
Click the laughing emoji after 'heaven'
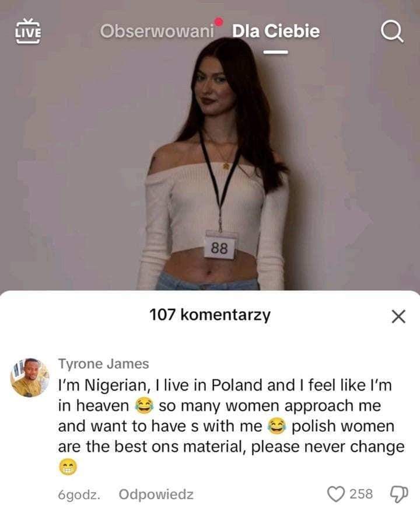coord(144,406)
